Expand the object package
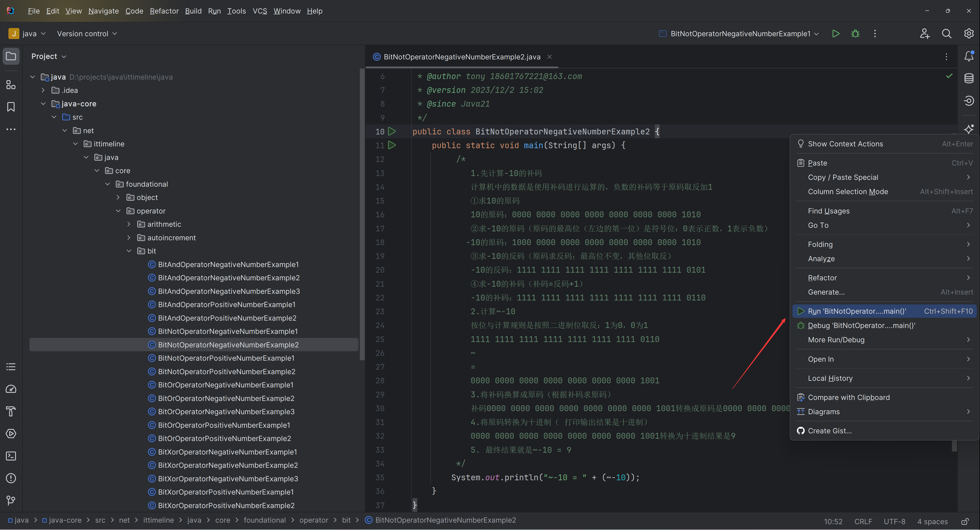 (x=118, y=197)
